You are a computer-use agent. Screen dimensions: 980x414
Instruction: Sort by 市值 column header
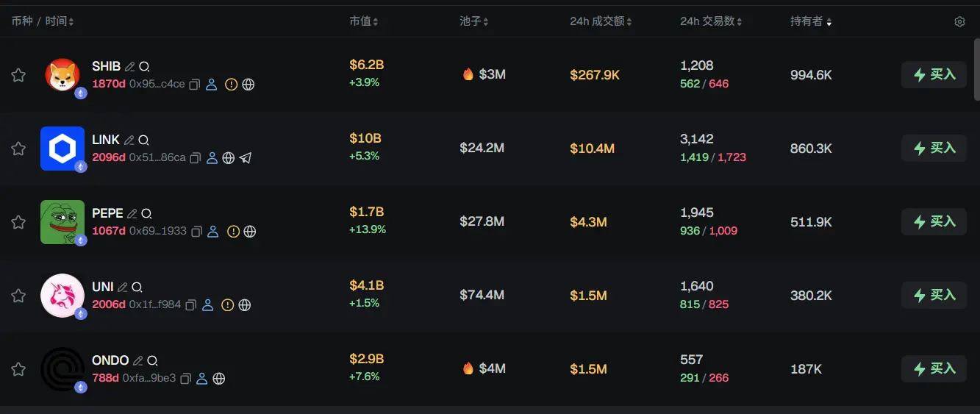(364, 22)
